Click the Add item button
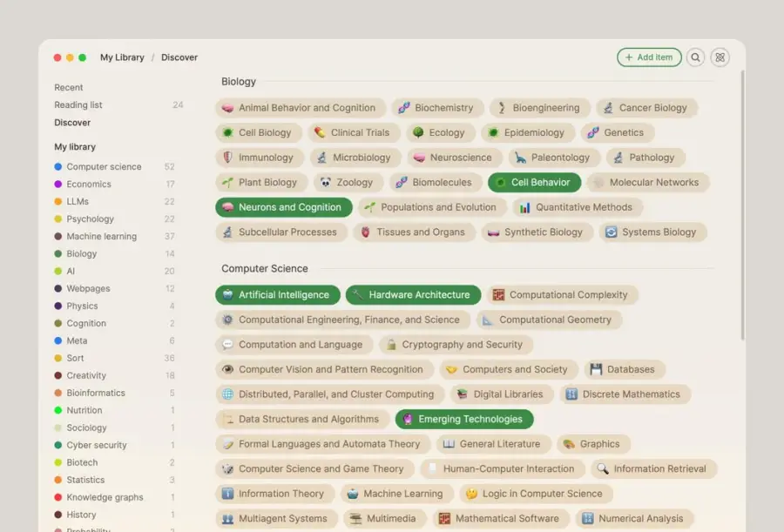784x532 pixels. coord(649,57)
